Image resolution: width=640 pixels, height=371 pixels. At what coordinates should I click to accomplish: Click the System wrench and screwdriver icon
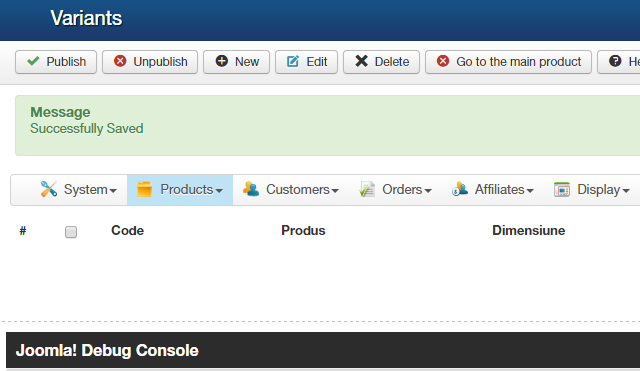click(x=49, y=189)
